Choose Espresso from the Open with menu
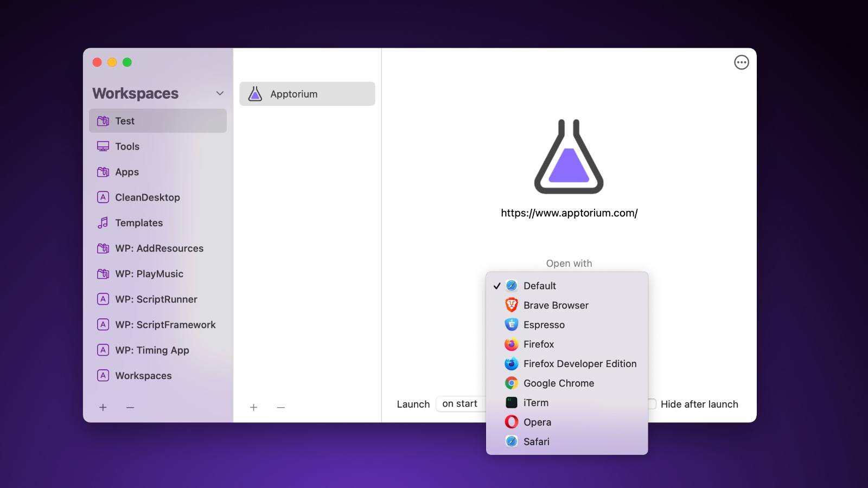This screenshot has width=868, height=488. coord(567,325)
